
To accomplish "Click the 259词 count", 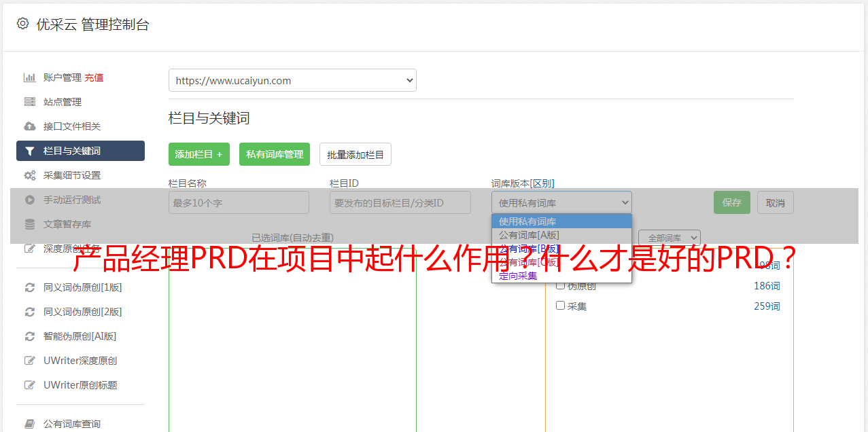I will tap(767, 306).
